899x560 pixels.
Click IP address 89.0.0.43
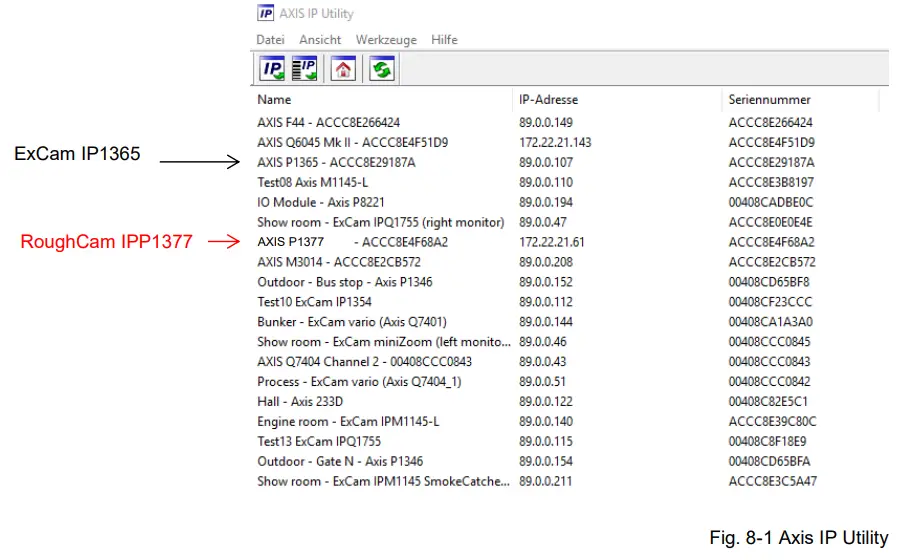pos(542,362)
